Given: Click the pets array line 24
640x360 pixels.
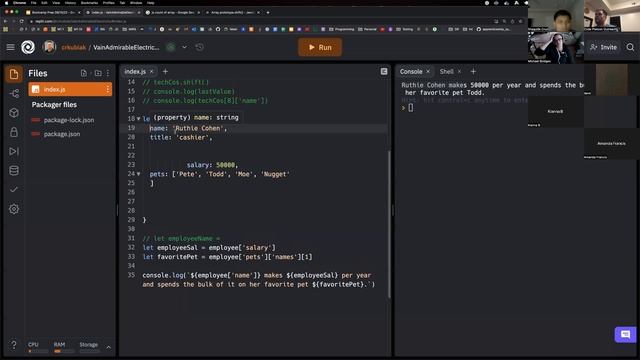Looking at the screenshot, I should coord(220,174).
